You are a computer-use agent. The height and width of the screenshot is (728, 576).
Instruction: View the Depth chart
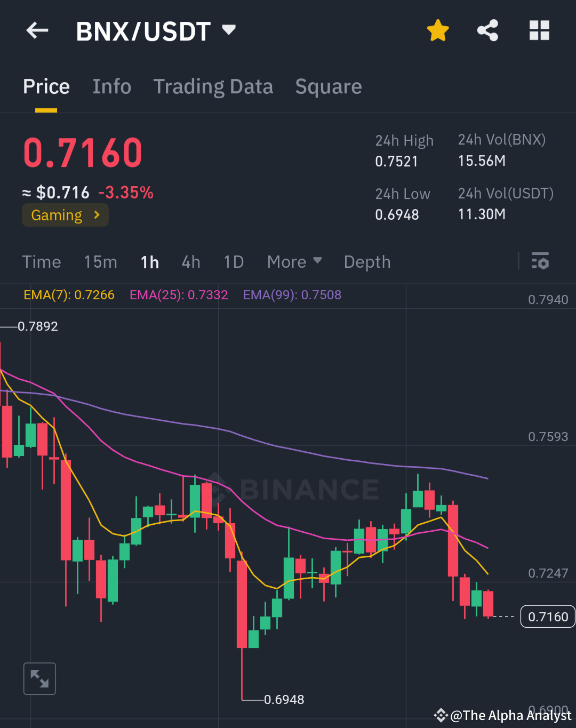point(367,262)
